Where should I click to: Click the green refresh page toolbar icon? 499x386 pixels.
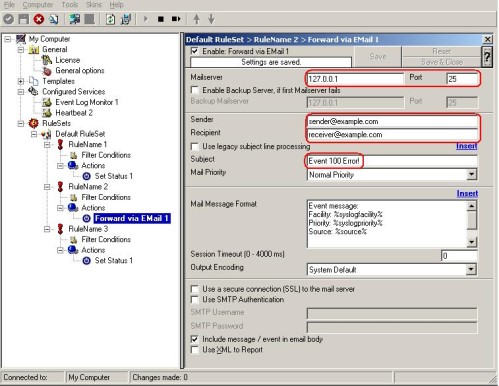coord(110,19)
